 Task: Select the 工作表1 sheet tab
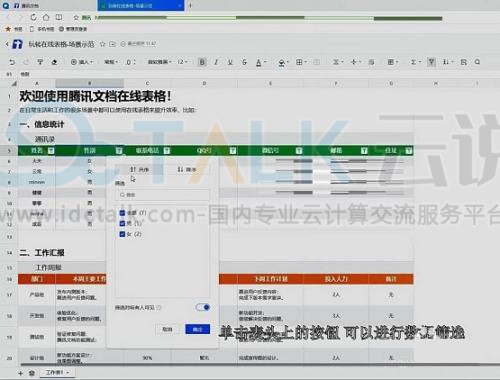[x=57, y=373]
